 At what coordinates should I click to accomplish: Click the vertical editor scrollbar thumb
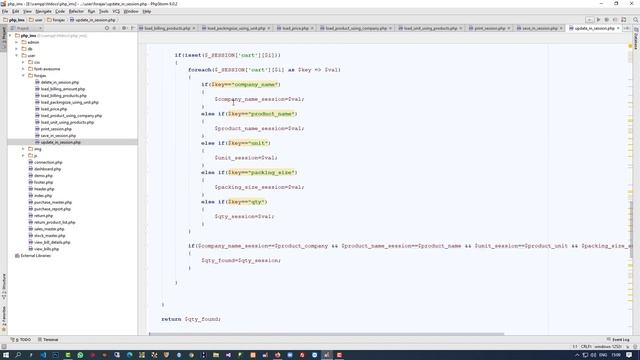(631, 229)
